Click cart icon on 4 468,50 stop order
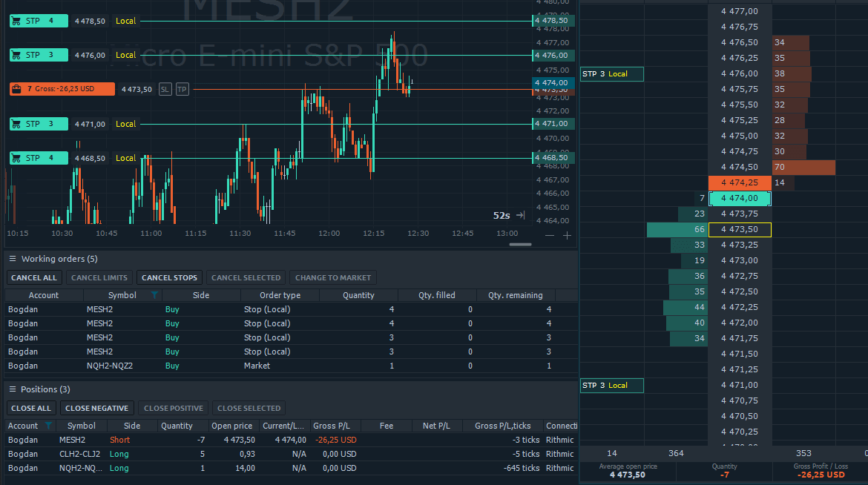 pyautogui.click(x=16, y=158)
